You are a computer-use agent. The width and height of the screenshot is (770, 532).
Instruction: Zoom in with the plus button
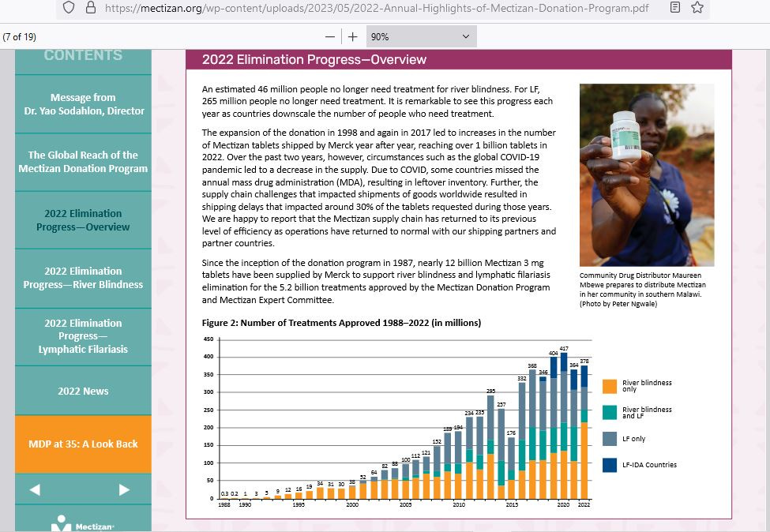[x=352, y=37]
